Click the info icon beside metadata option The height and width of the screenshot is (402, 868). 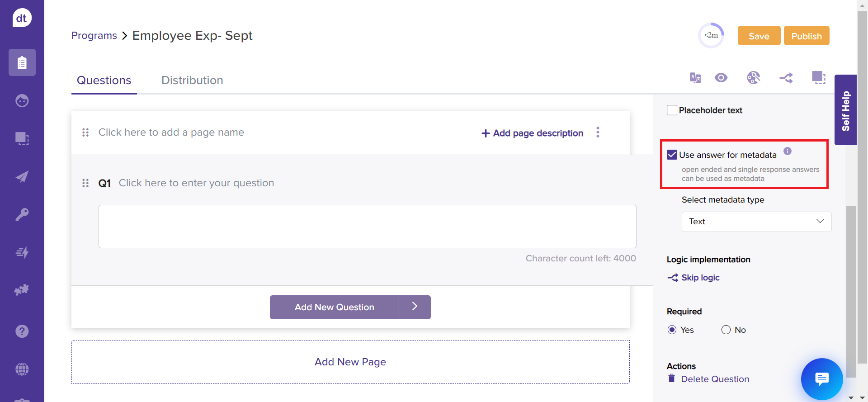(x=788, y=151)
